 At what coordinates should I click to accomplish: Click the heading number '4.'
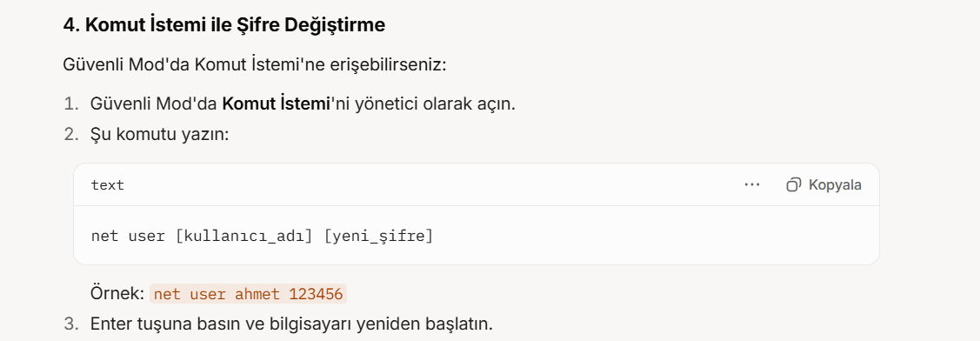coord(71,25)
